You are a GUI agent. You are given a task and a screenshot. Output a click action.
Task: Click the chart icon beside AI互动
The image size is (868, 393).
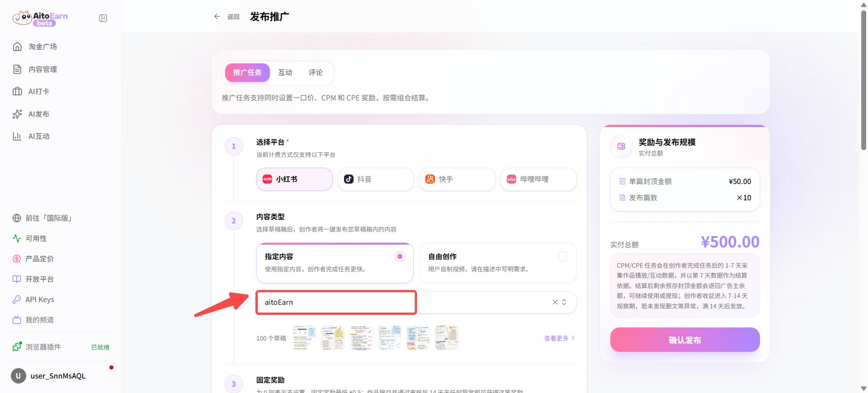pyautogui.click(x=17, y=136)
